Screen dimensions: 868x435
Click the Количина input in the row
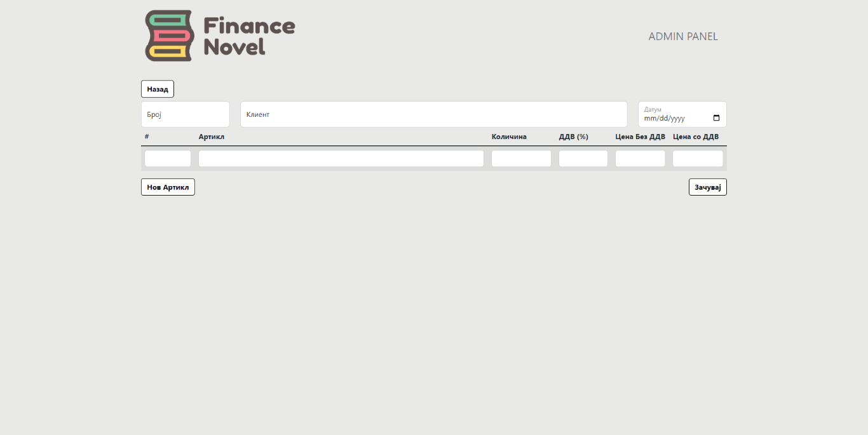point(521,159)
